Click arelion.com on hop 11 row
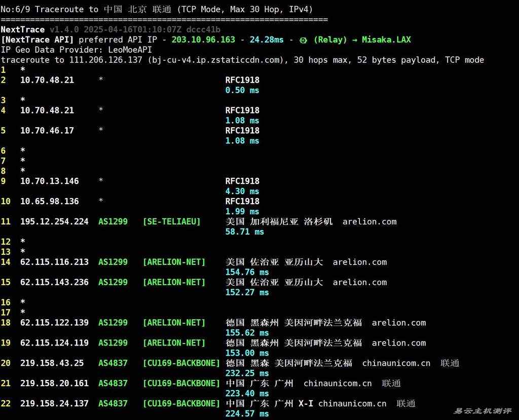The height and width of the screenshot is (420, 519). tap(369, 221)
